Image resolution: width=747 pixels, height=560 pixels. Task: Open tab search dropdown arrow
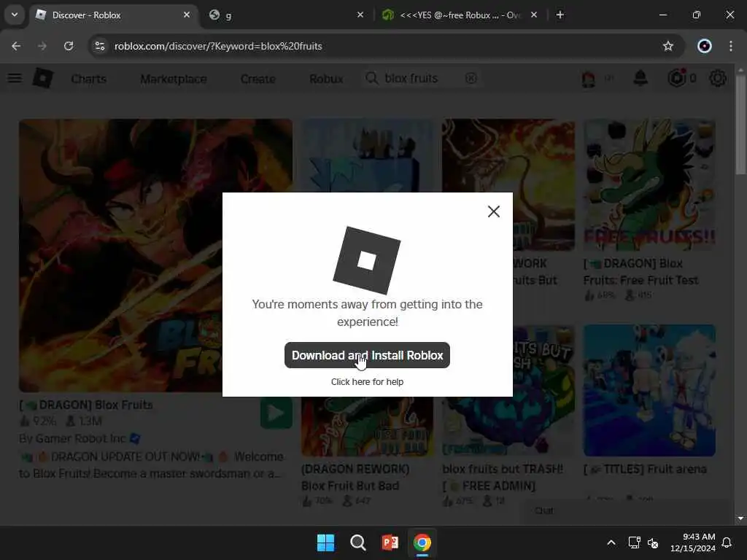15,15
